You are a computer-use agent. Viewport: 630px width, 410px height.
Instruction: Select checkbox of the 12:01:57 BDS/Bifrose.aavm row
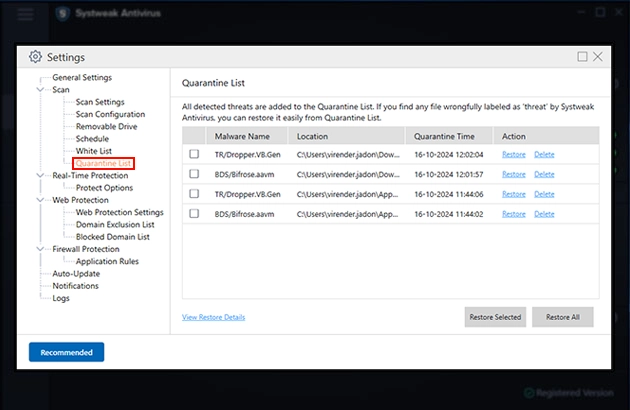[194, 174]
